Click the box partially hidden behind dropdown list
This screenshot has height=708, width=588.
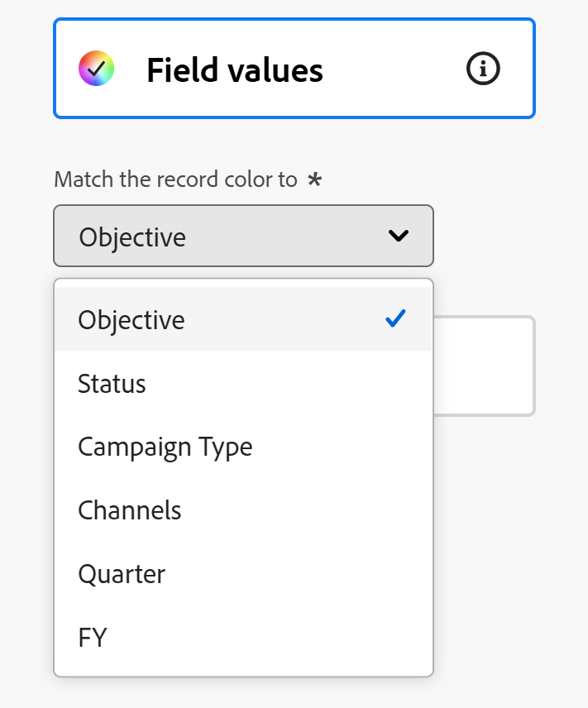(x=485, y=365)
